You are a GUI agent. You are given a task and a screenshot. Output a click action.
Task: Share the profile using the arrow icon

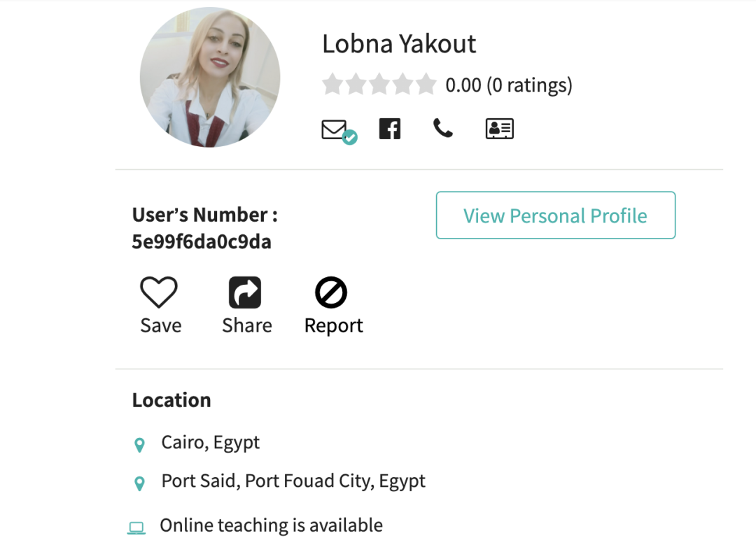pyautogui.click(x=245, y=292)
